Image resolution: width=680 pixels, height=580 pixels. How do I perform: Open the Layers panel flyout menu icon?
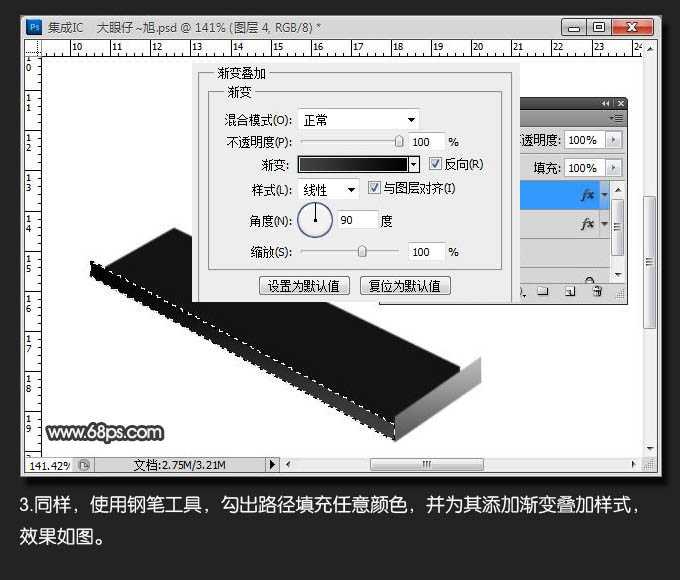[x=616, y=118]
